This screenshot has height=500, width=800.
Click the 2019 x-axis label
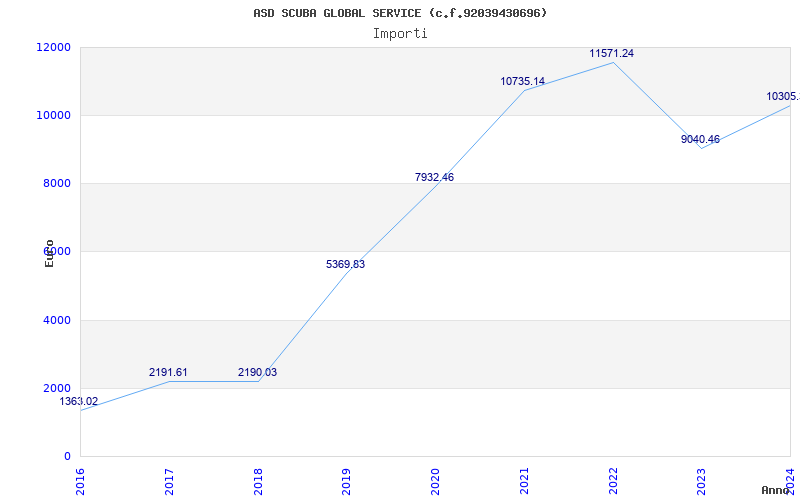(347, 481)
